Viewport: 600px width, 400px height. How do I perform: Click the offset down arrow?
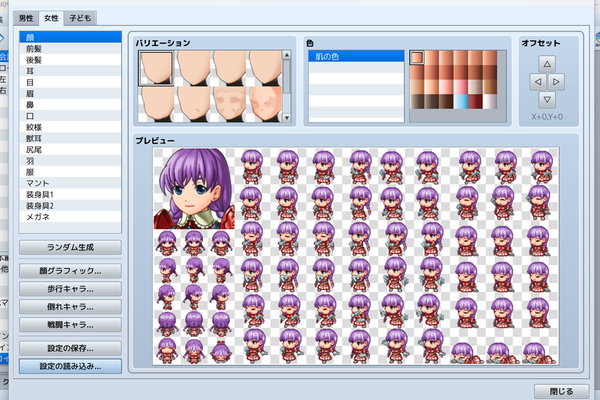547,100
